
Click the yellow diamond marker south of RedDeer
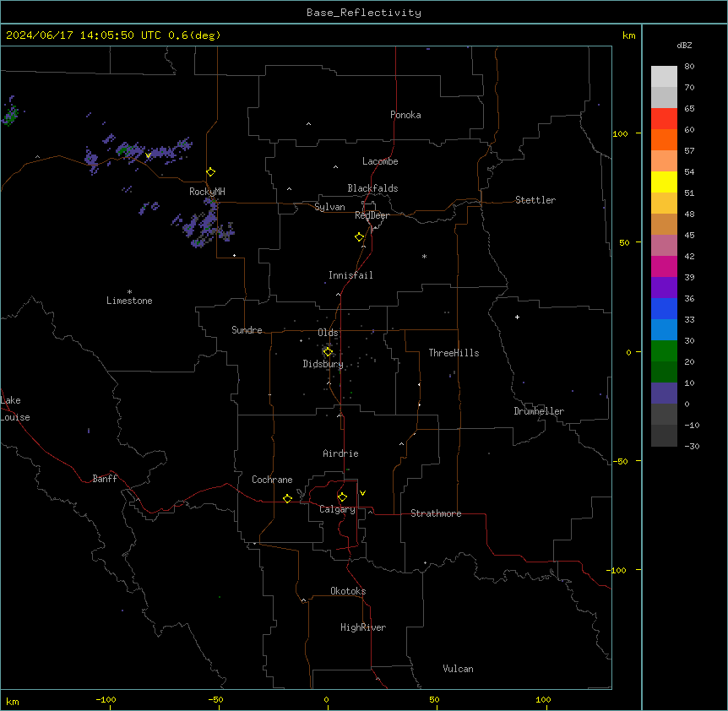[x=360, y=237]
